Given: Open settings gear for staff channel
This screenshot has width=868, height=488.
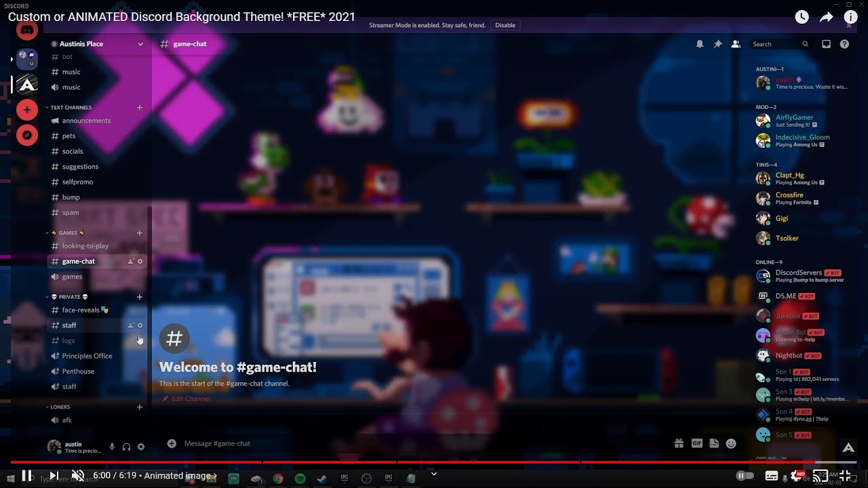Looking at the screenshot, I should tap(140, 325).
